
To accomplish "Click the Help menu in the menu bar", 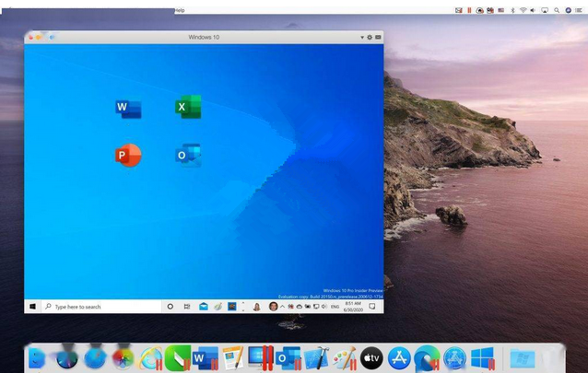I will coord(180,10).
